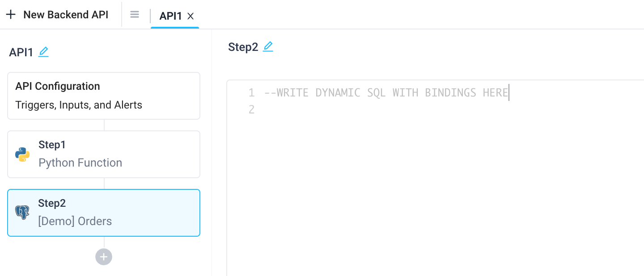
Task: Select the Step2 Demo Orders block
Action: point(103,213)
